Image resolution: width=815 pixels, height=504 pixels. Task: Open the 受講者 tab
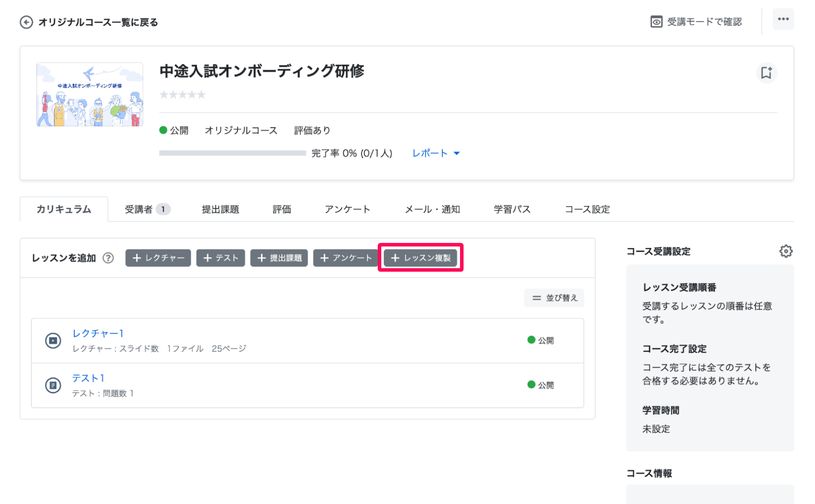(x=147, y=209)
